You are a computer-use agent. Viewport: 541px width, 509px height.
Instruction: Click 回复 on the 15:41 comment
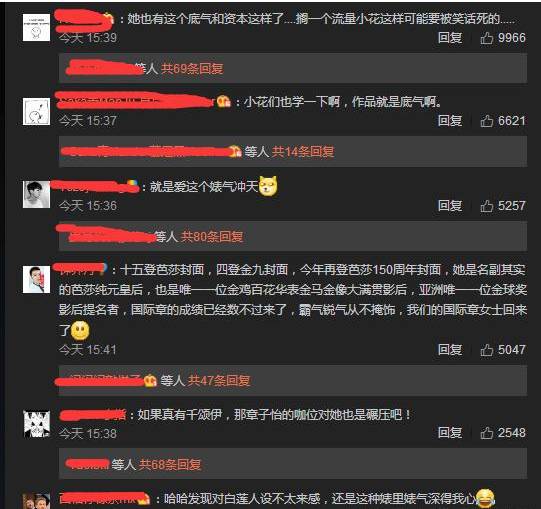pos(450,350)
